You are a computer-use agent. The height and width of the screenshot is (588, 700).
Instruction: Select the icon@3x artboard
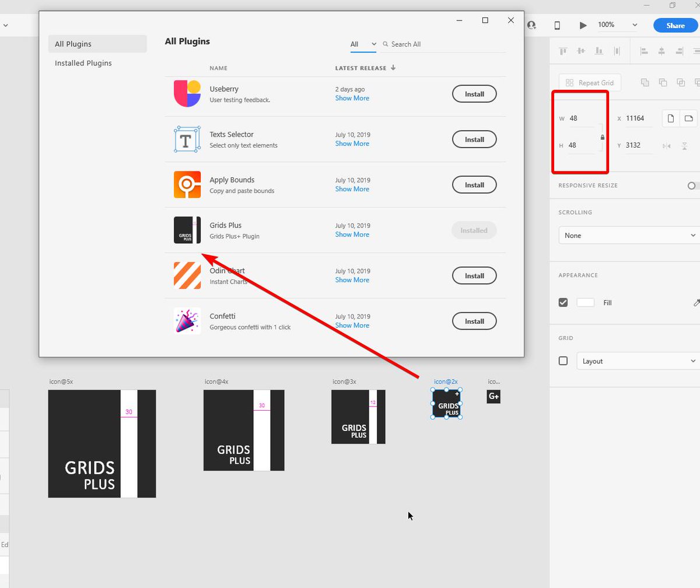tap(358, 416)
